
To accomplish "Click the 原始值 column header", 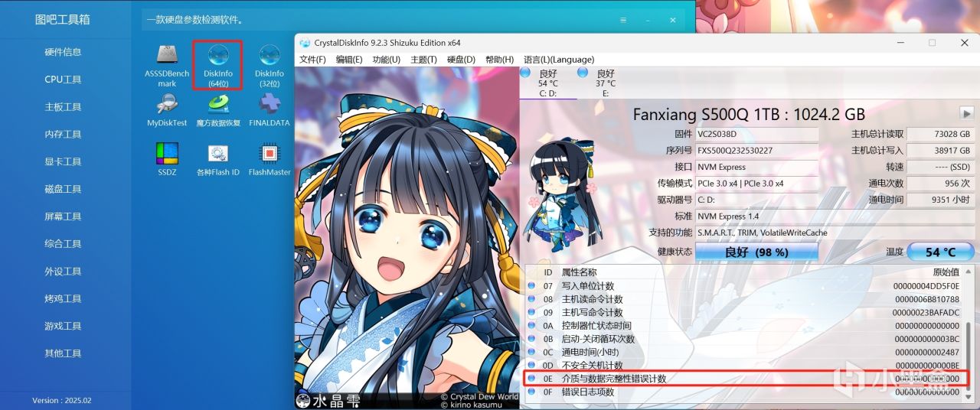I will tap(946, 272).
